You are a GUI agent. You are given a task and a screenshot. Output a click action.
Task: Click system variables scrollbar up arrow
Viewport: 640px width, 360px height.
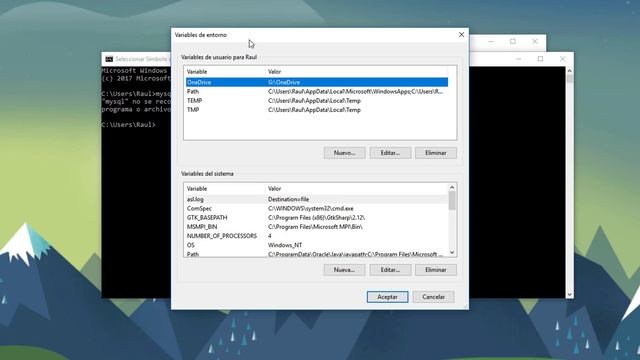click(x=452, y=188)
